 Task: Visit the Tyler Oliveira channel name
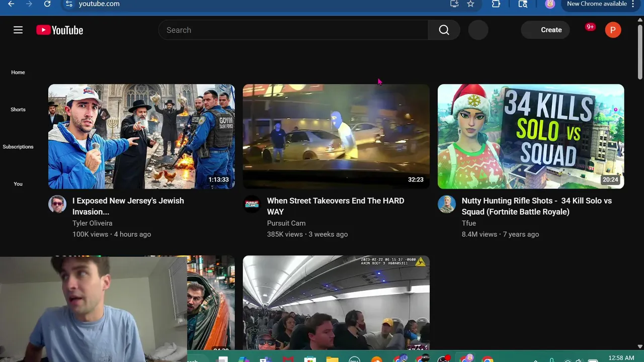93,223
